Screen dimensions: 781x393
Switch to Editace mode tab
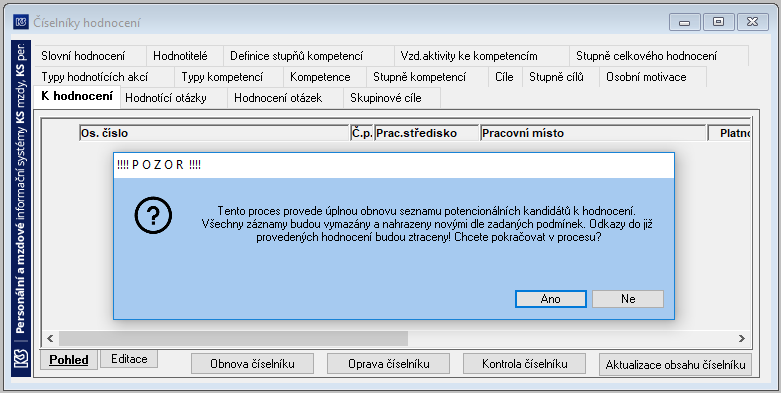tap(129, 359)
